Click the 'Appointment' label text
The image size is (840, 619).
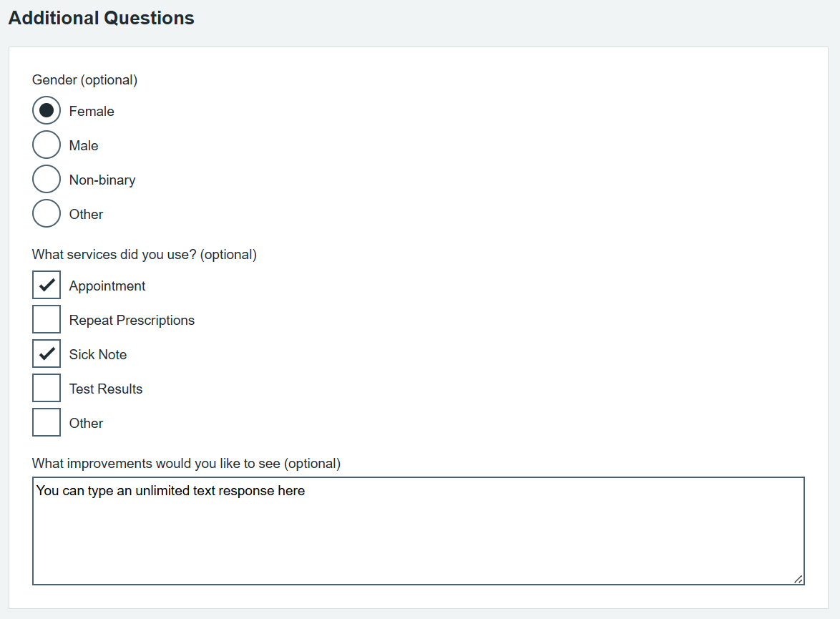[107, 286]
